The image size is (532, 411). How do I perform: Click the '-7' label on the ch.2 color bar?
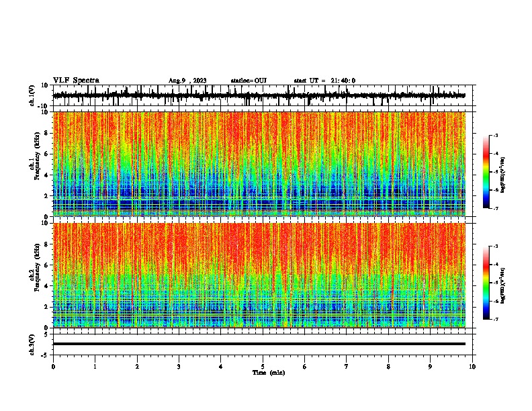point(495,319)
